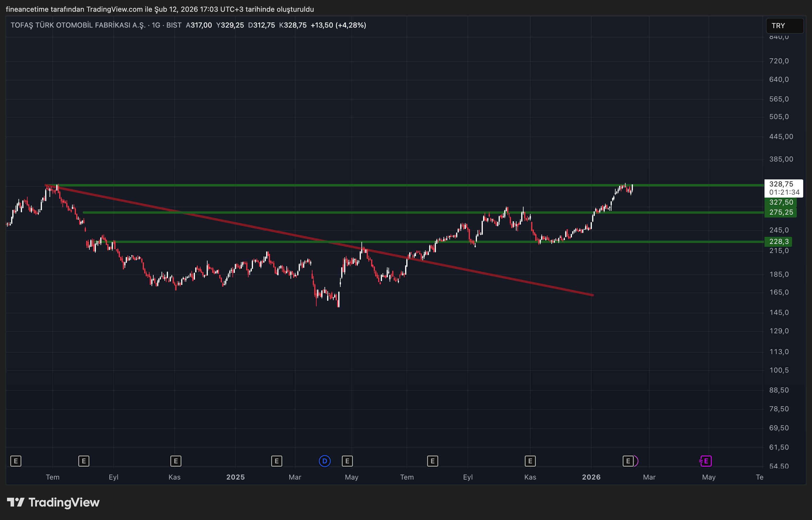Click the leftmost earnings E marker
This screenshot has width=812, height=520.
pos(16,461)
